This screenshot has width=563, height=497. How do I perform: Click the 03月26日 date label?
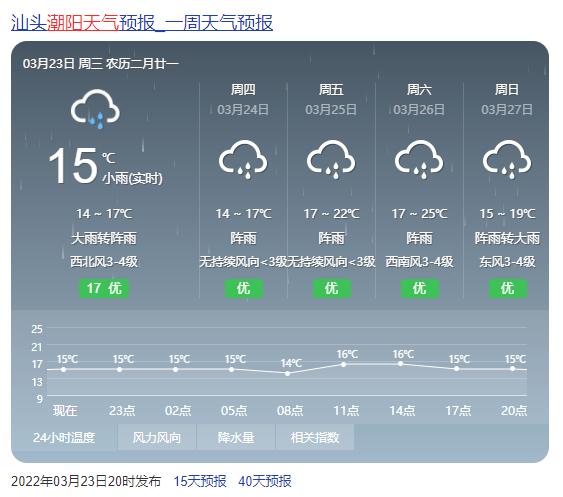(x=419, y=110)
